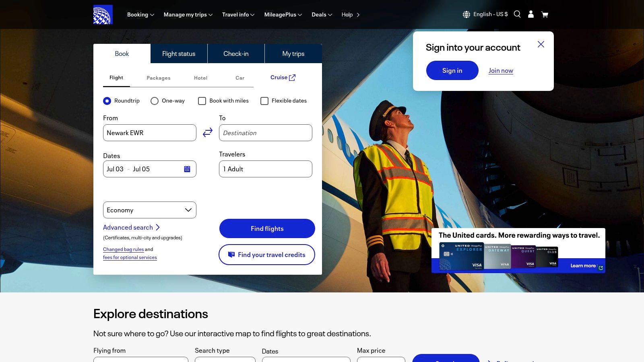644x362 pixels.
Task: Click the United Quest card image
Action: coord(524,257)
